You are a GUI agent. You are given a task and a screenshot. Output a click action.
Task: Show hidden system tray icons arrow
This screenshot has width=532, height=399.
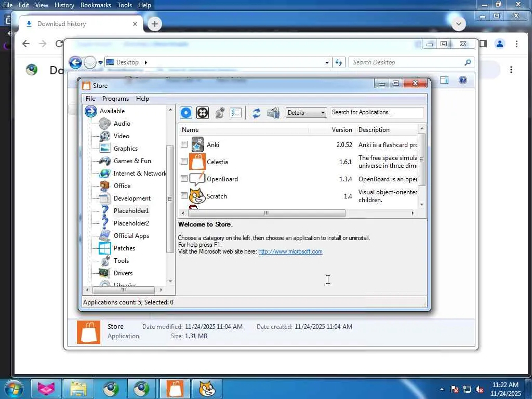click(442, 389)
